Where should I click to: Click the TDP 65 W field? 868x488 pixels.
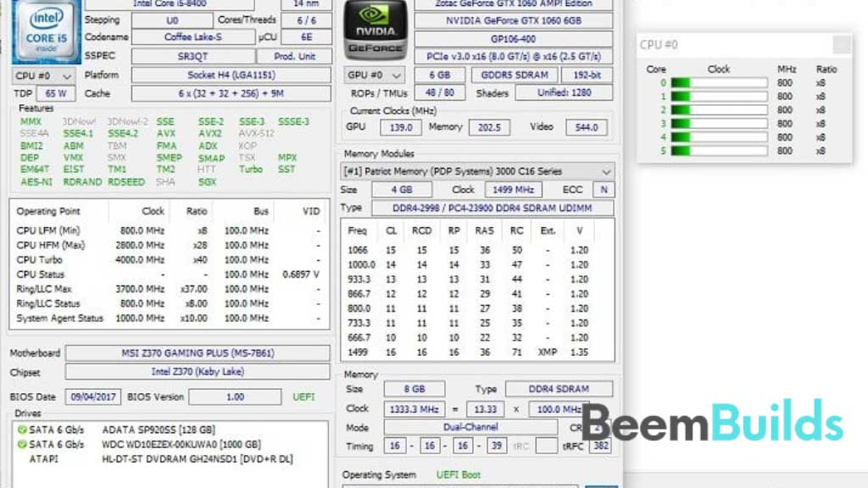[56, 93]
